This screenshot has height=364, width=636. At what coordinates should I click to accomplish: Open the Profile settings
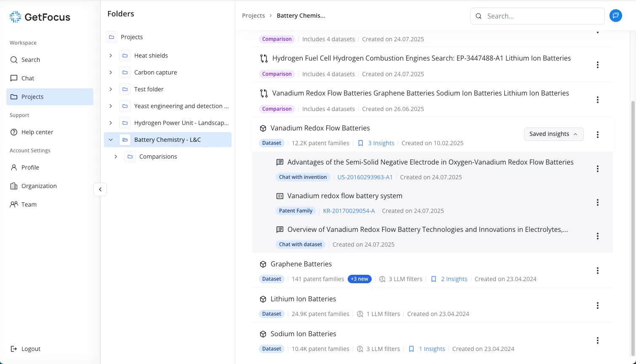coord(50,167)
